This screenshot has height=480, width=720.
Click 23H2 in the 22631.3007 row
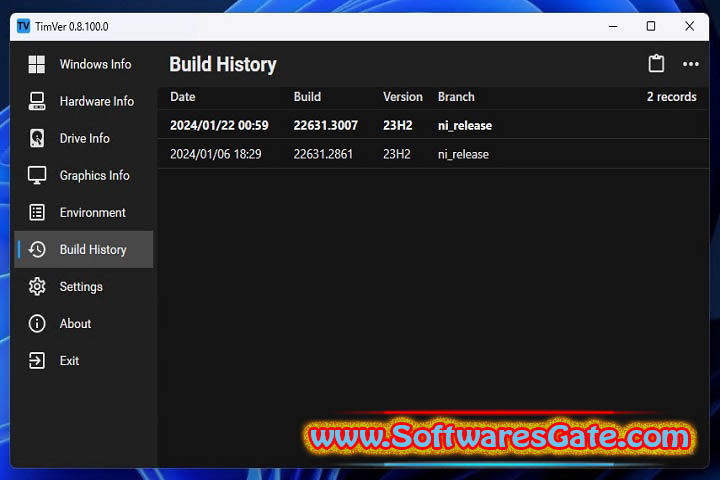[x=398, y=125]
